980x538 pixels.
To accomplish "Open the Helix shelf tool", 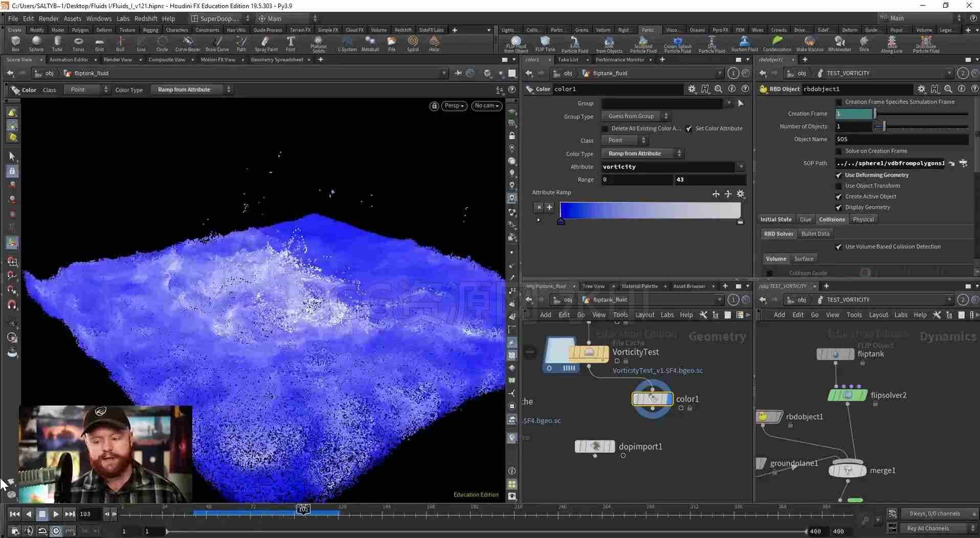I will [434, 44].
